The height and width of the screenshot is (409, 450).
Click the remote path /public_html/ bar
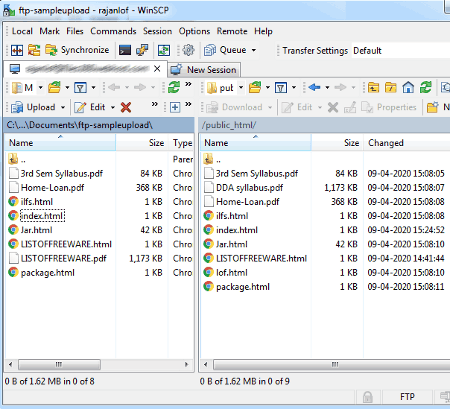point(324,125)
